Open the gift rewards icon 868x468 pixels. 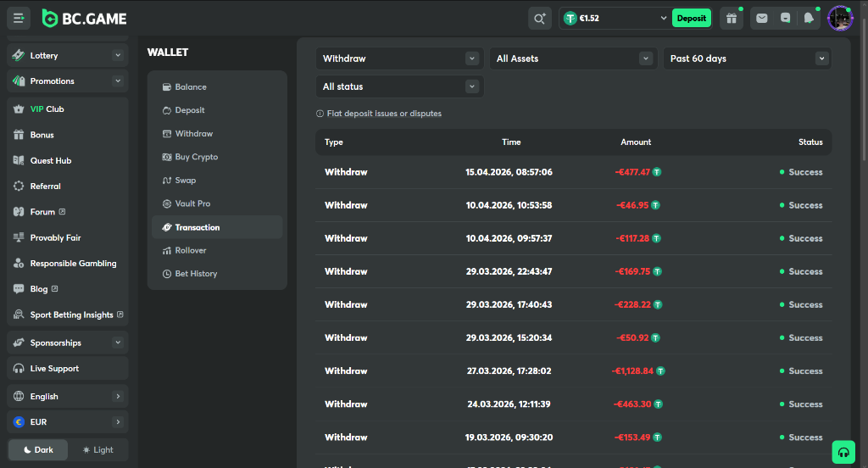732,19
